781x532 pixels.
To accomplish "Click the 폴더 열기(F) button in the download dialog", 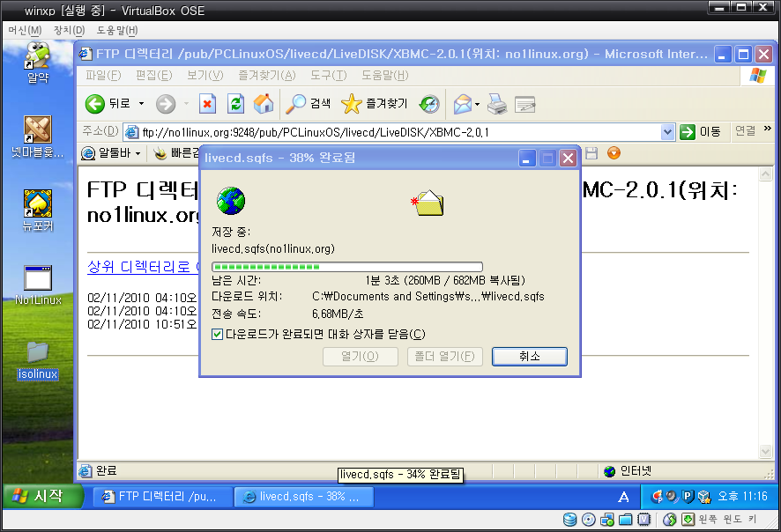I will [445, 357].
